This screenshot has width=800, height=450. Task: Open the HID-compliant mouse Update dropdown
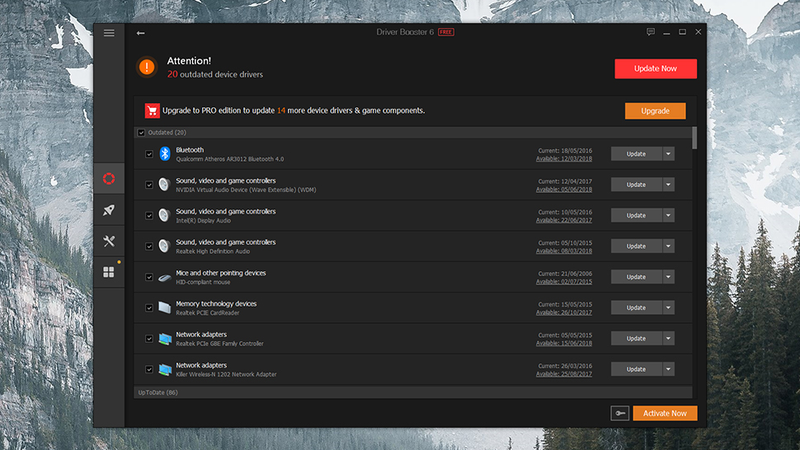pos(668,277)
